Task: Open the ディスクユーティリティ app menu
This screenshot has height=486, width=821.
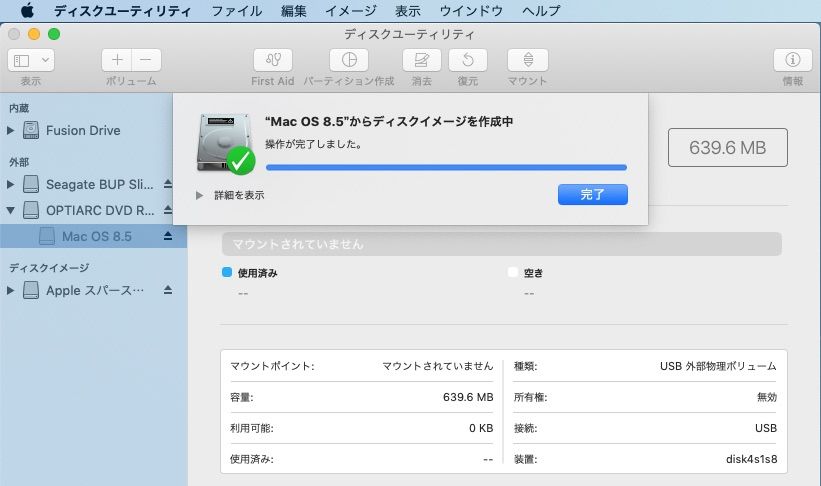Action: pyautogui.click(x=123, y=10)
